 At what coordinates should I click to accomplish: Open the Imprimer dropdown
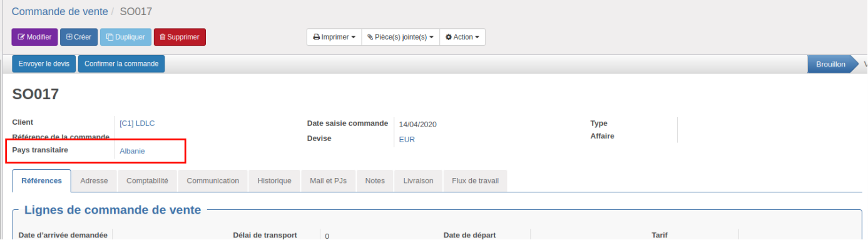click(x=334, y=37)
